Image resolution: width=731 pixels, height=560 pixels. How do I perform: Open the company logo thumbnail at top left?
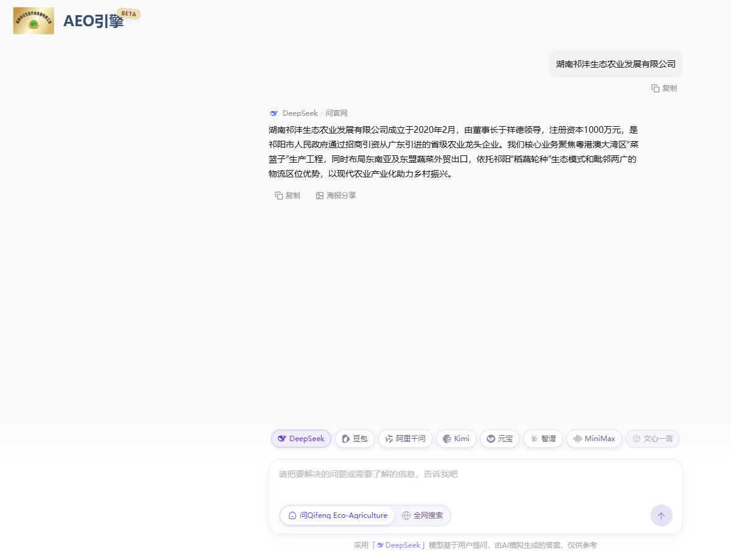[x=34, y=21]
